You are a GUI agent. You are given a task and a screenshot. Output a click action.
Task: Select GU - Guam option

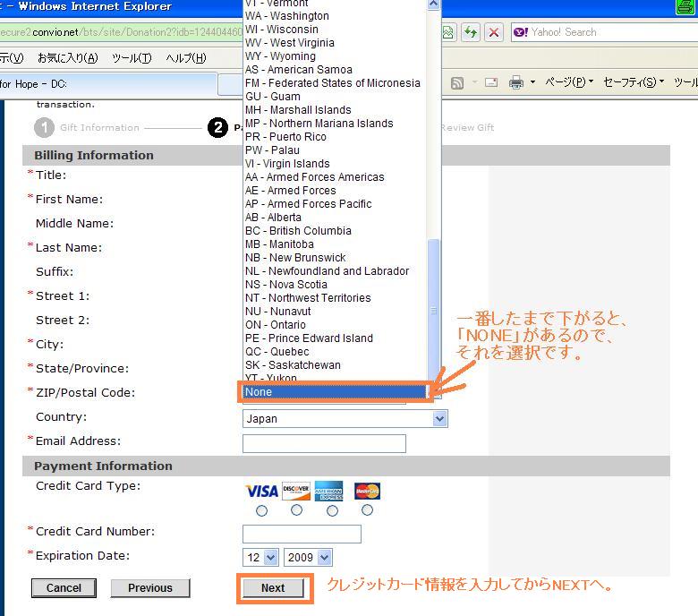335,97
